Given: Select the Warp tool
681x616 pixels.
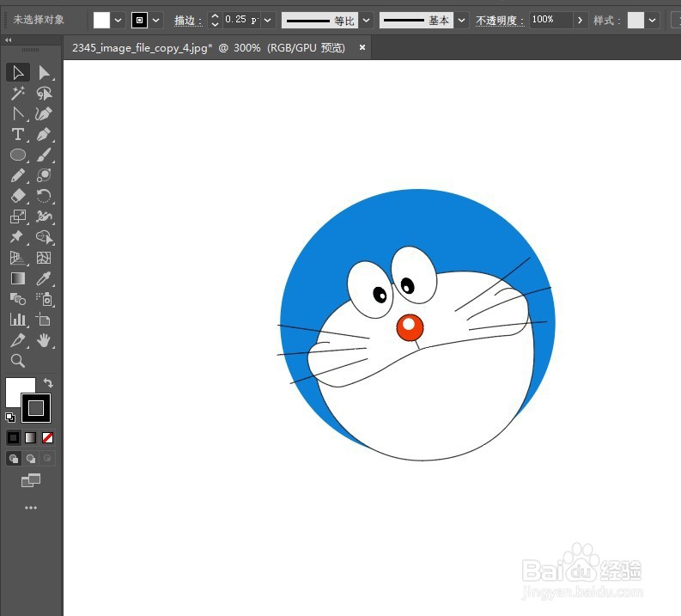Looking at the screenshot, I should [x=44, y=217].
